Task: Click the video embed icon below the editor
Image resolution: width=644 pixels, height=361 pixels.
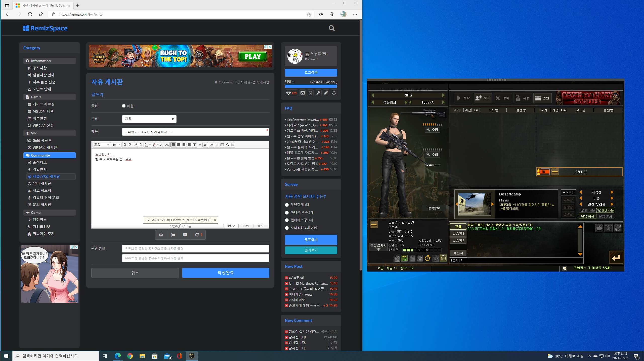Action: 185,235
